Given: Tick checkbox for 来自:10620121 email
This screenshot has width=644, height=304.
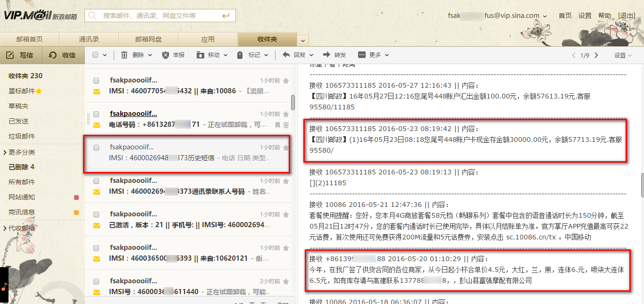Looking at the screenshot, I should click(x=96, y=248).
